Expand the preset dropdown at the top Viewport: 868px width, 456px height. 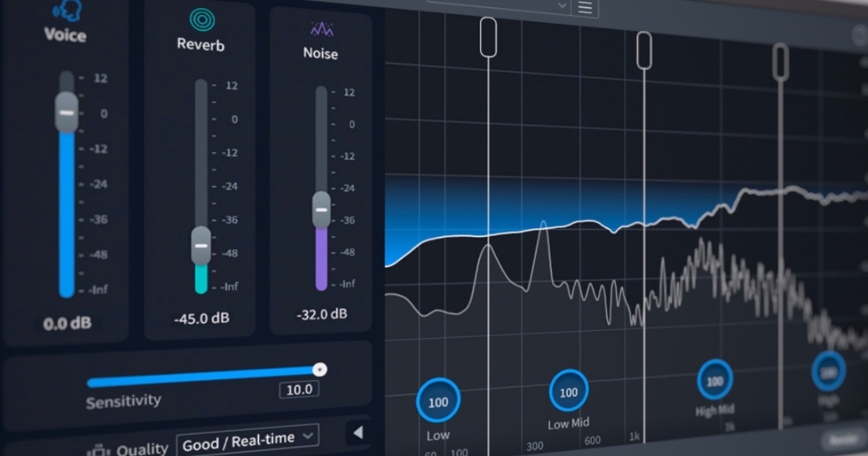coord(562,6)
